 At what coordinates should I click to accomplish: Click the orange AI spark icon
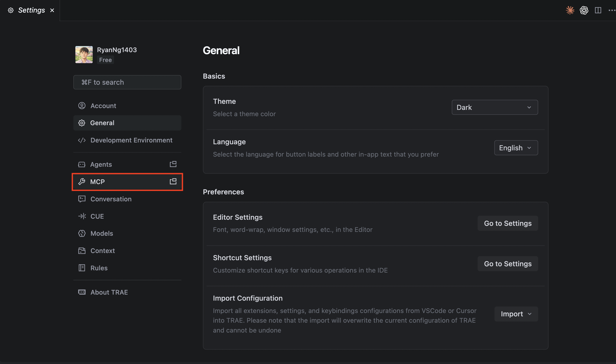point(570,10)
